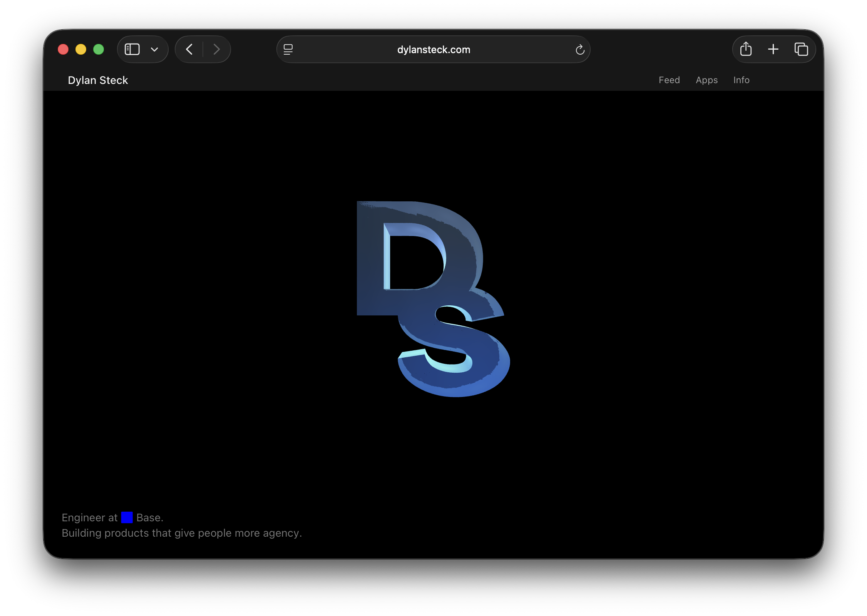The image size is (867, 616).
Task: Close the window with the red button
Action: click(63, 49)
